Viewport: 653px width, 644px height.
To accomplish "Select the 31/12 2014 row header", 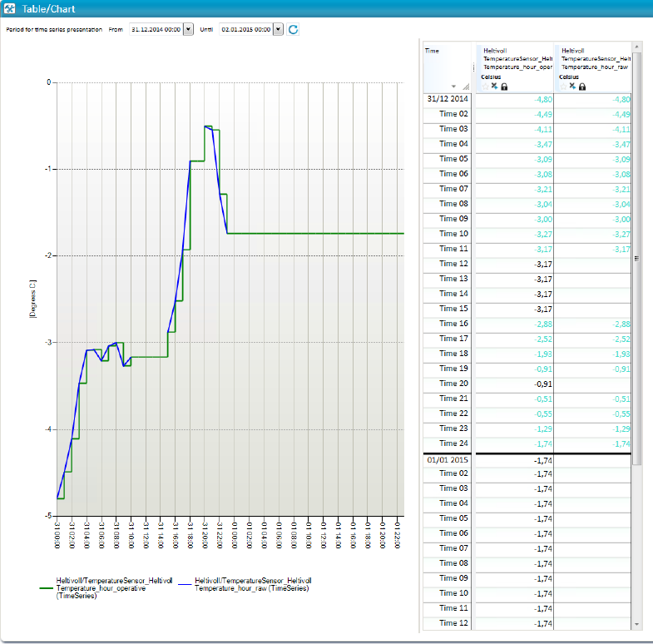I will [448, 98].
